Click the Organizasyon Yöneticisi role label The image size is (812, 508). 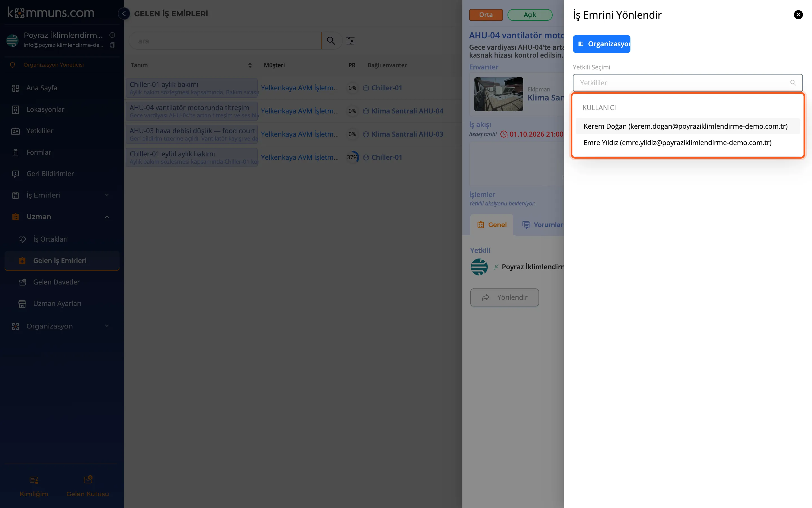pos(54,65)
